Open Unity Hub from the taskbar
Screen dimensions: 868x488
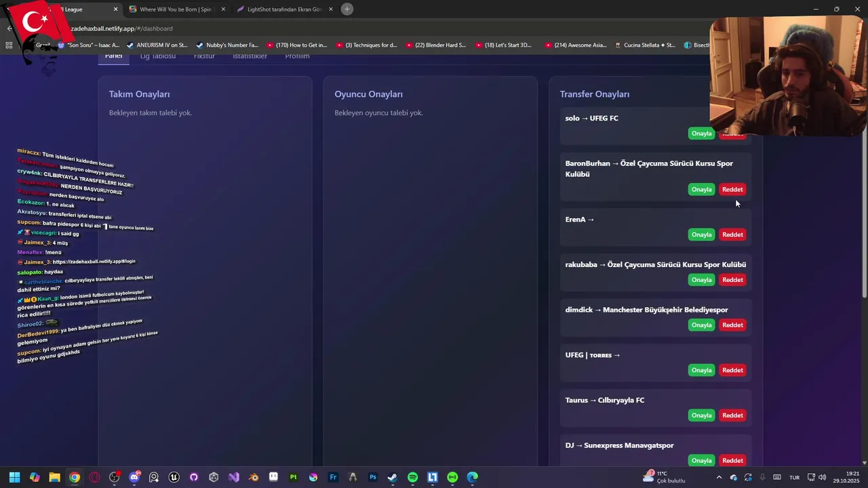coord(214,477)
